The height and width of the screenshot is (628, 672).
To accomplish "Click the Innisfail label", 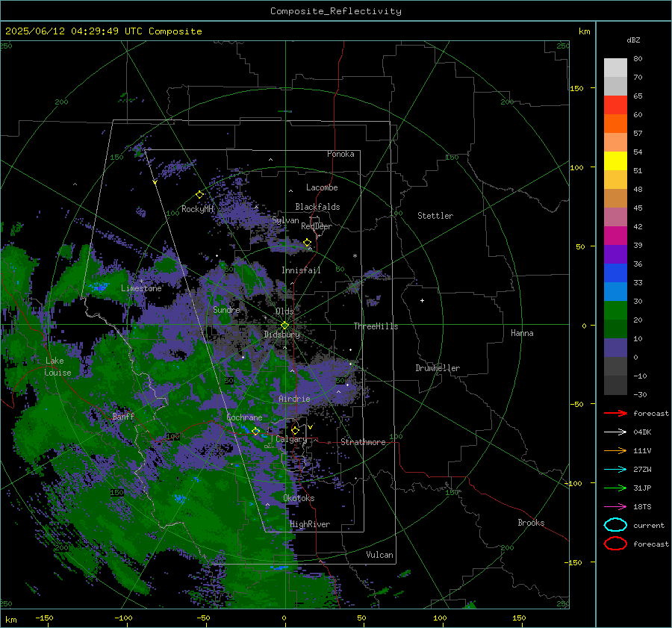I will (301, 270).
